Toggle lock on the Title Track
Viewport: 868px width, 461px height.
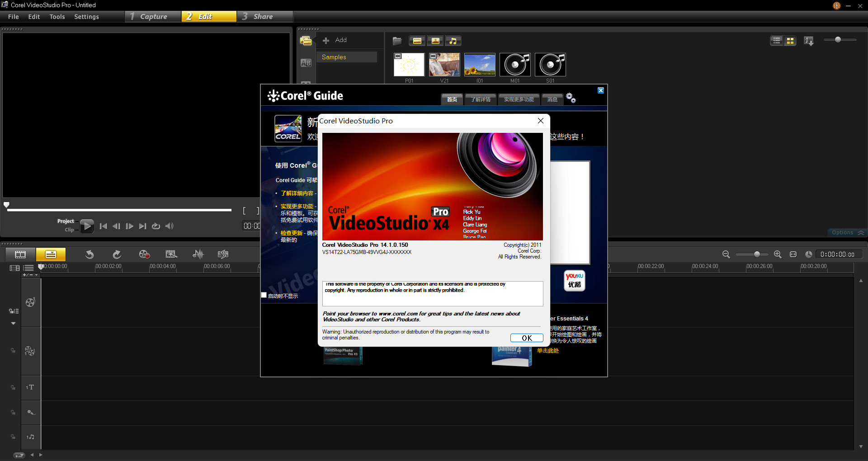[13, 387]
